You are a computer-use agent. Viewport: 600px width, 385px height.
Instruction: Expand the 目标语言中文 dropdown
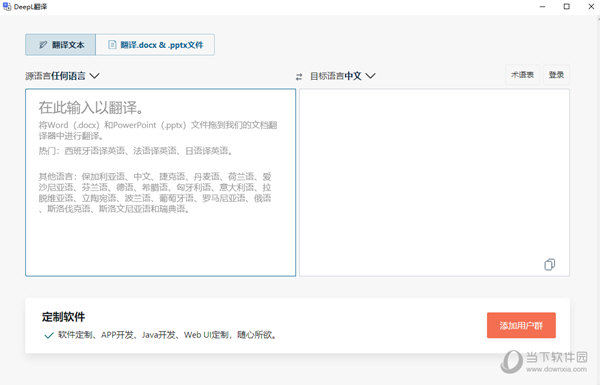pyautogui.click(x=342, y=76)
